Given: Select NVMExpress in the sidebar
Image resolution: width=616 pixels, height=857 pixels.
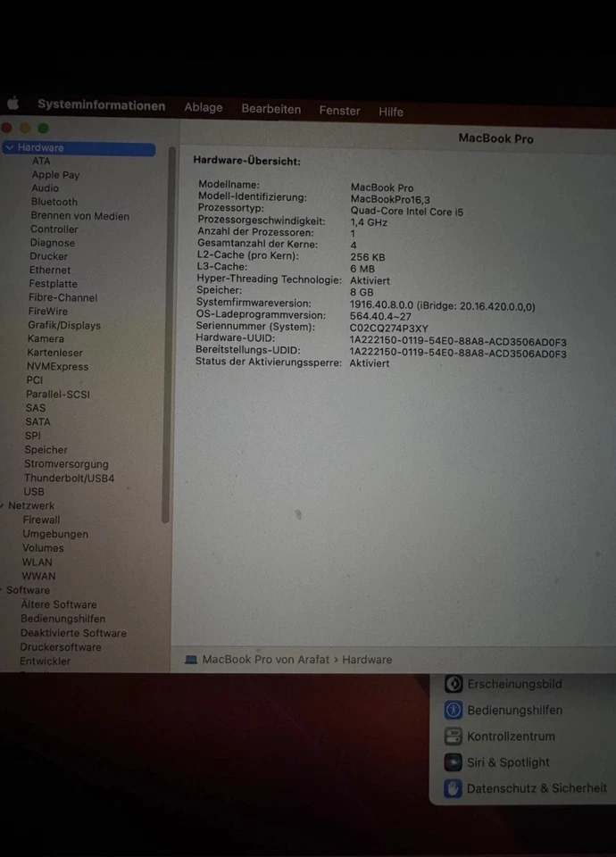Looking at the screenshot, I should [x=57, y=367].
